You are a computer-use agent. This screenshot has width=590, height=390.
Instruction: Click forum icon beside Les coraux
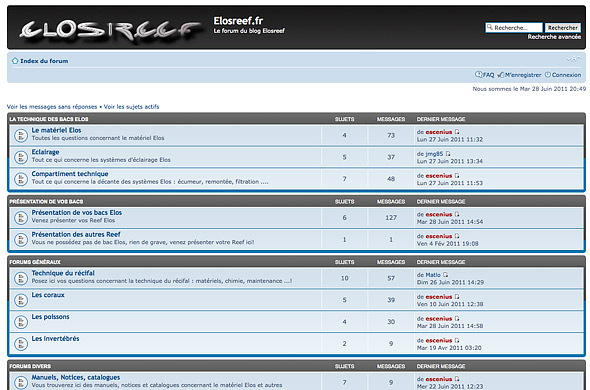point(21,300)
